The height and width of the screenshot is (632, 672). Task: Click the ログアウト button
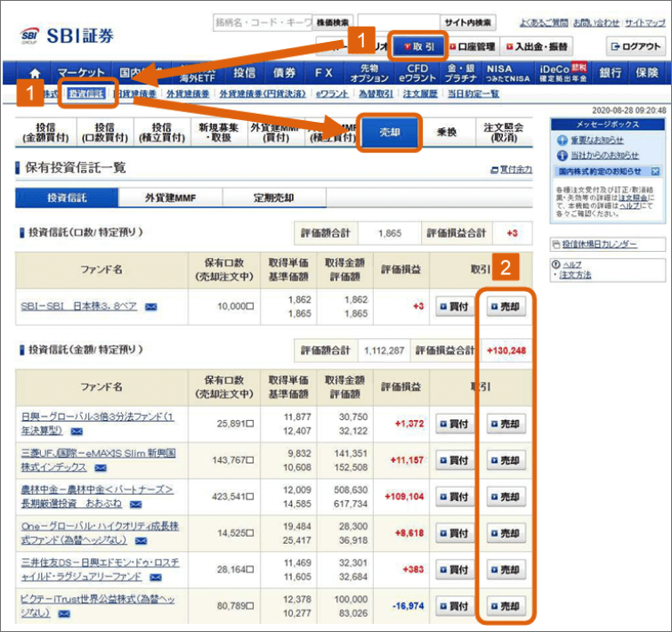[636, 46]
